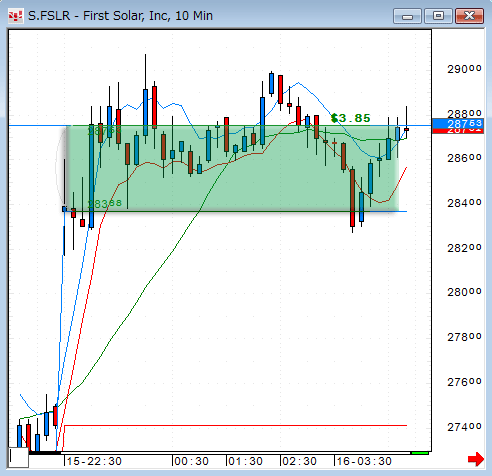Click the 01:30 time axis label
The width and height of the screenshot is (492, 476).
[x=245, y=461]
